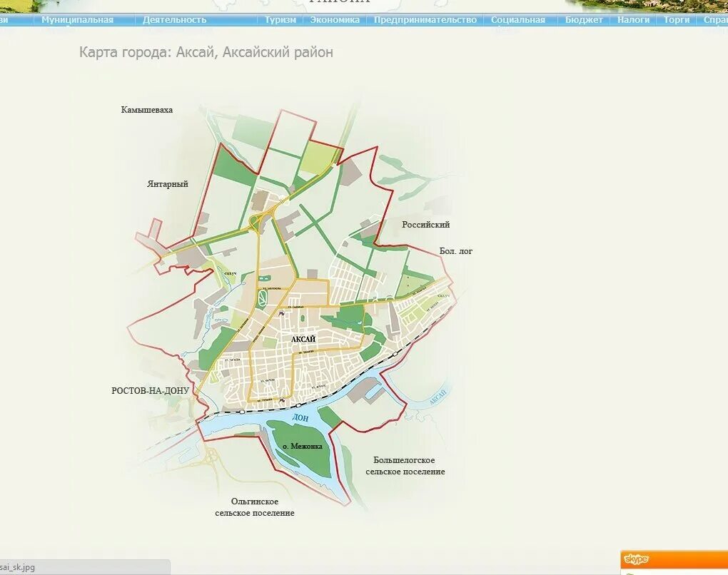
Task: Click the Ольгинское сельское поселение label
Action: pyautogui.click(x=254, y=507)
